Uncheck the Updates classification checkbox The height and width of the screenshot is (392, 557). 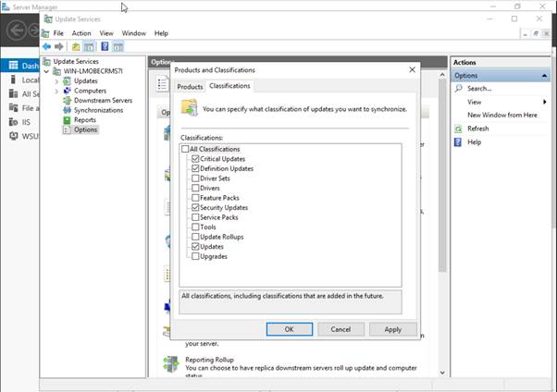click(195, 247)
